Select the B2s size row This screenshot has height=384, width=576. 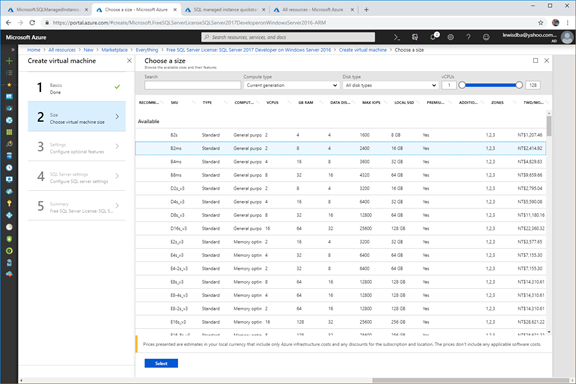pyautogui.click(x=341, y=135)
